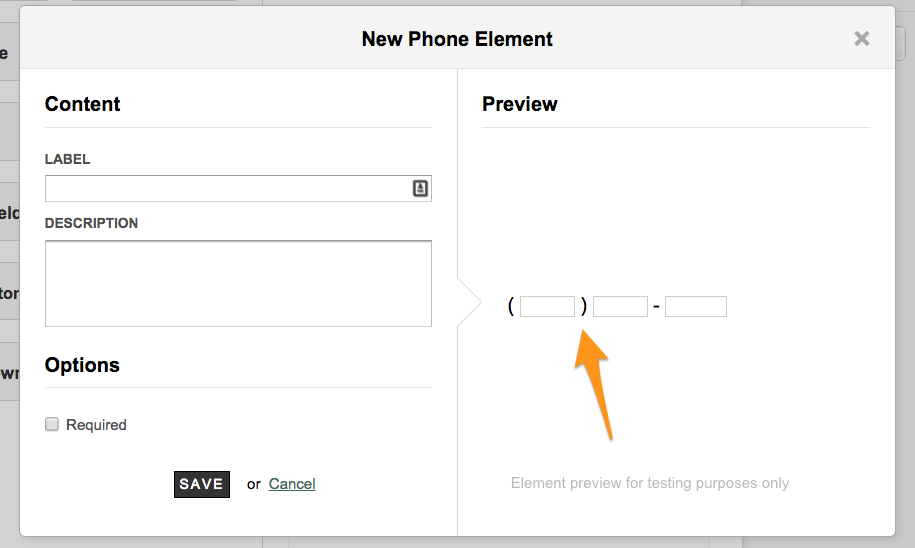Viewport: 915px width, 548px height.
Task: Click the New Phone Element title
Action: [457, 39]
